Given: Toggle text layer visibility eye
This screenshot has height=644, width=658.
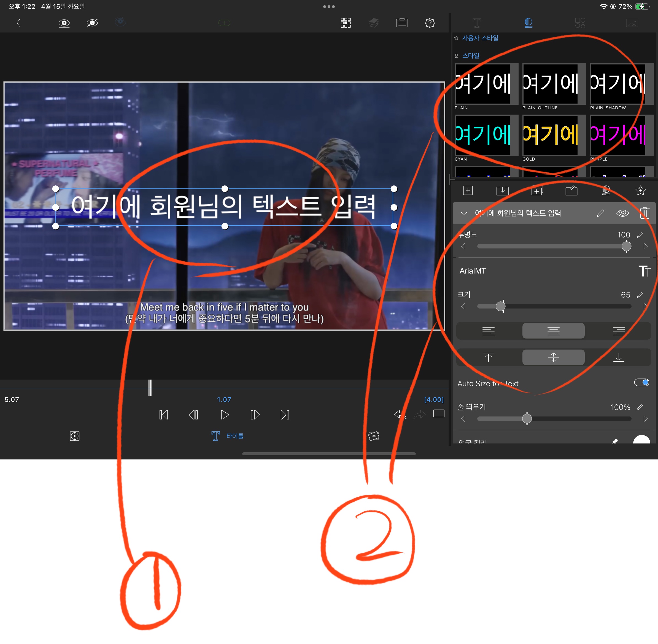Looking at the screenshot, I should pos(622,213).
